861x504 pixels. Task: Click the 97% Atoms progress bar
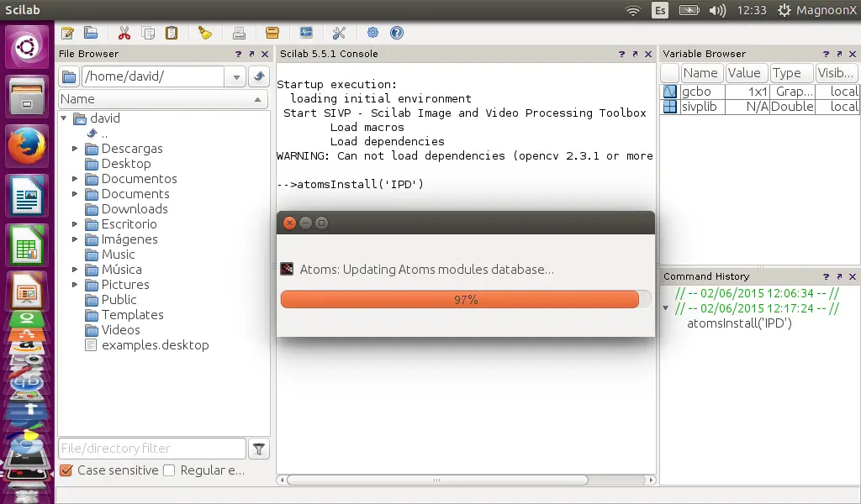coord(466,300)
